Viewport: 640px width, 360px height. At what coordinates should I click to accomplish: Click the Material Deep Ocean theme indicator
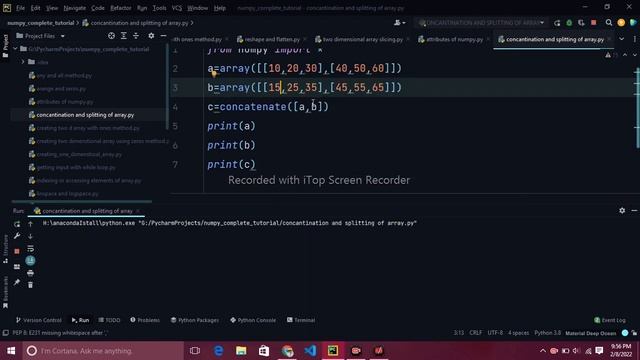pos(590,333)
